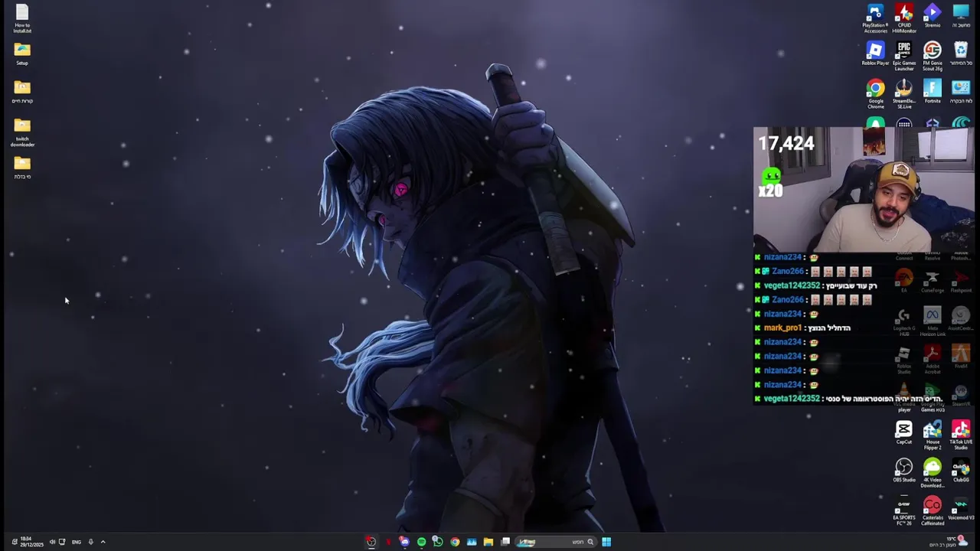This screenshot has width=980, height=551.
Task: Open House Flipper 2 shortcut
Action: tap(933, 435)
